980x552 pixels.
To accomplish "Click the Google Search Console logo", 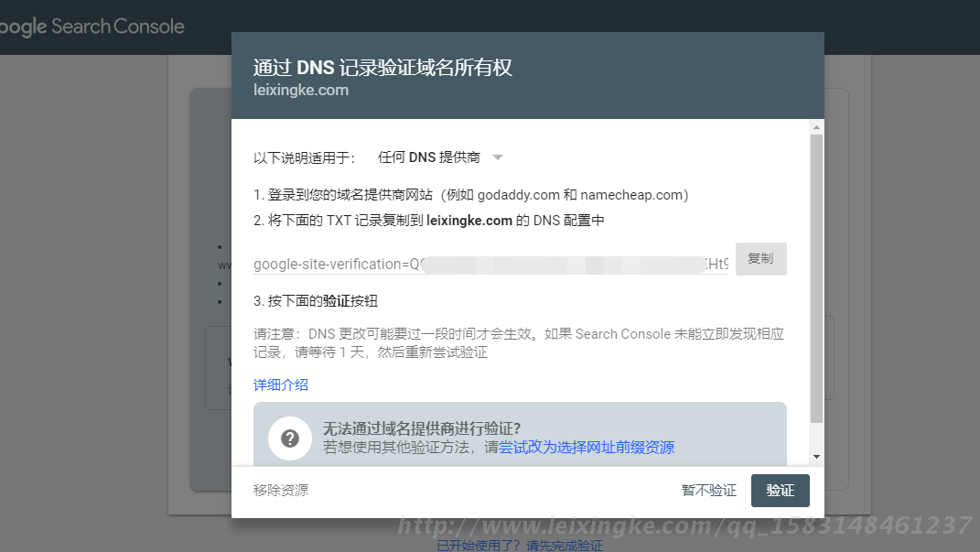I will click(x=92, y=27).
